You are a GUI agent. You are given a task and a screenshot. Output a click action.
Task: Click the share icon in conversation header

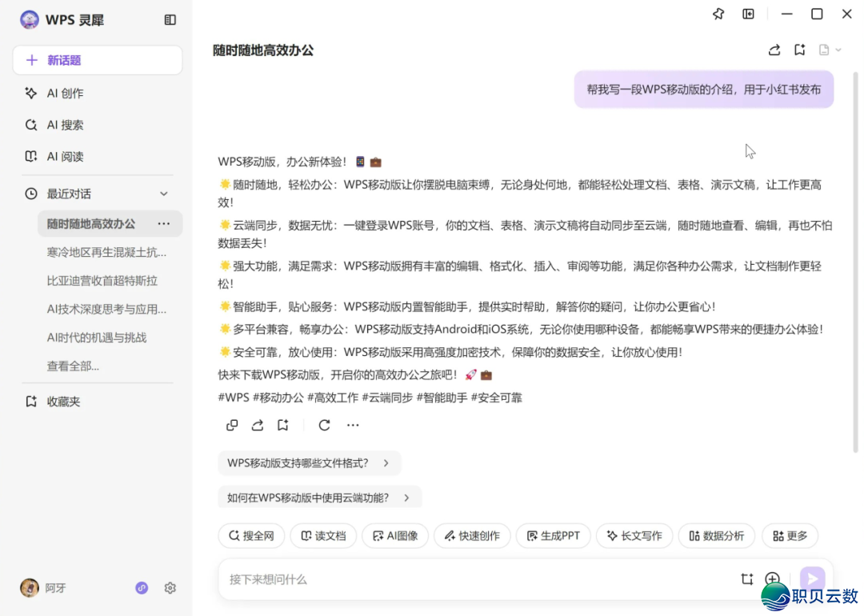coord(774,50)
